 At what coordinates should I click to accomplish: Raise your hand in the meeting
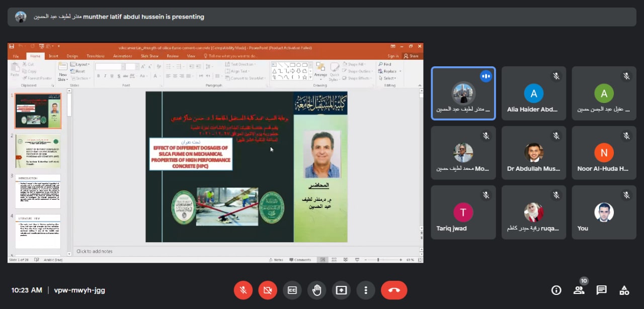click(317, 290)
